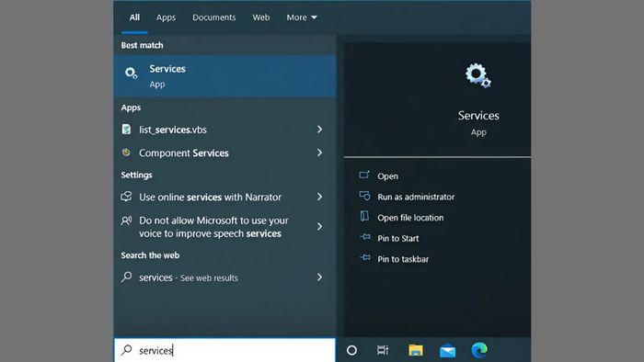This screenshot has height=362, width=644.
Task: Click the Open file location icon
Action: (x=364, y=216)
